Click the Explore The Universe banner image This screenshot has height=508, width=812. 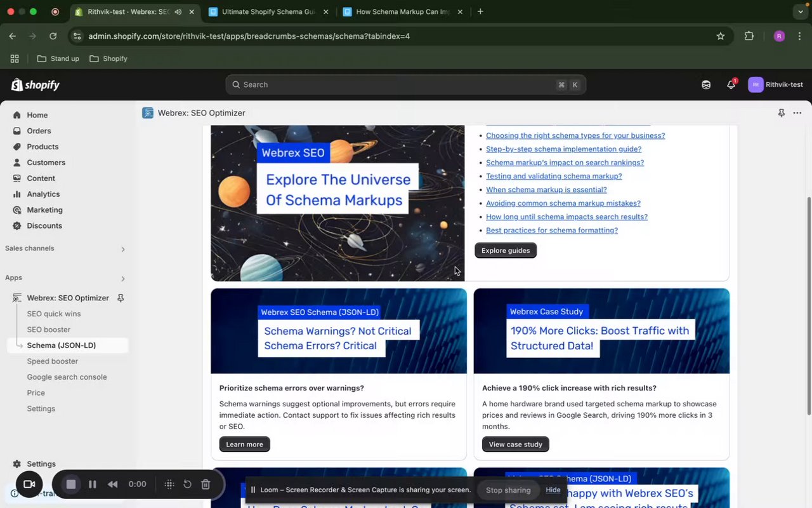[338, 203]
